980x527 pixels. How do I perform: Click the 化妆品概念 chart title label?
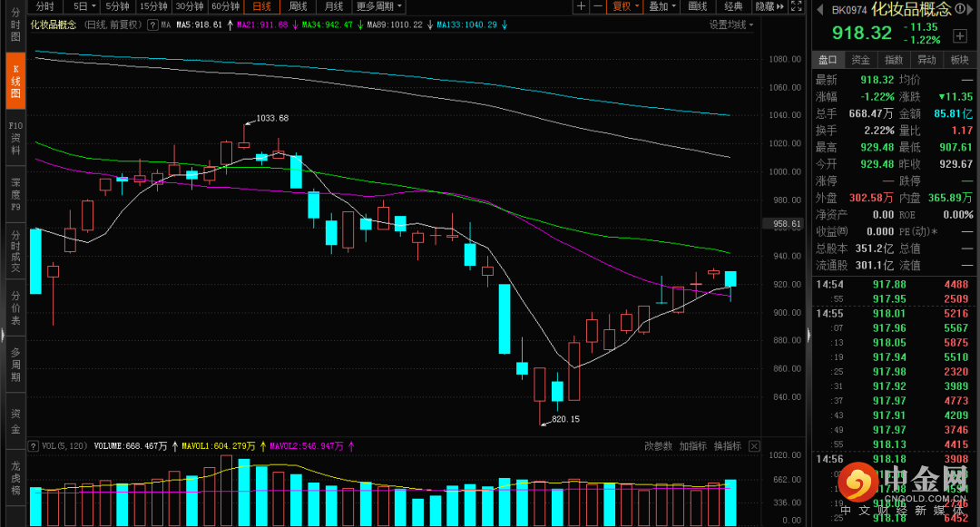(x=54, y=25)
